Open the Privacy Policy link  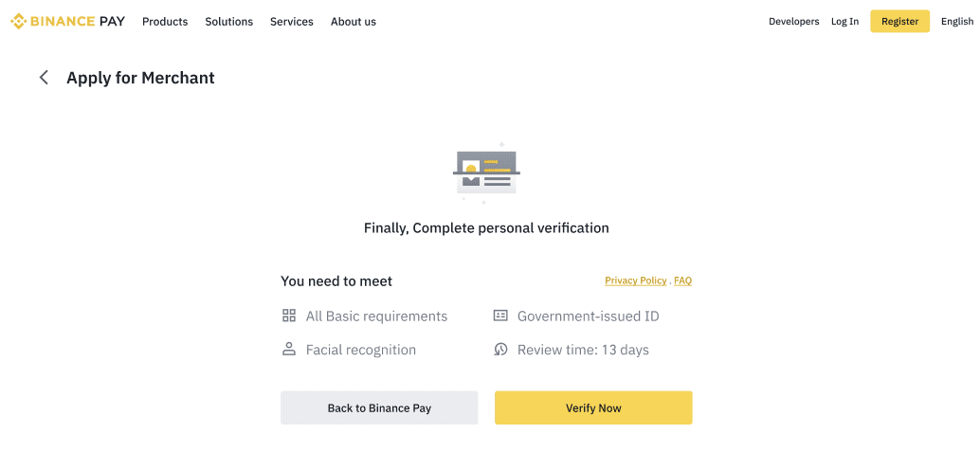point(636,280)
